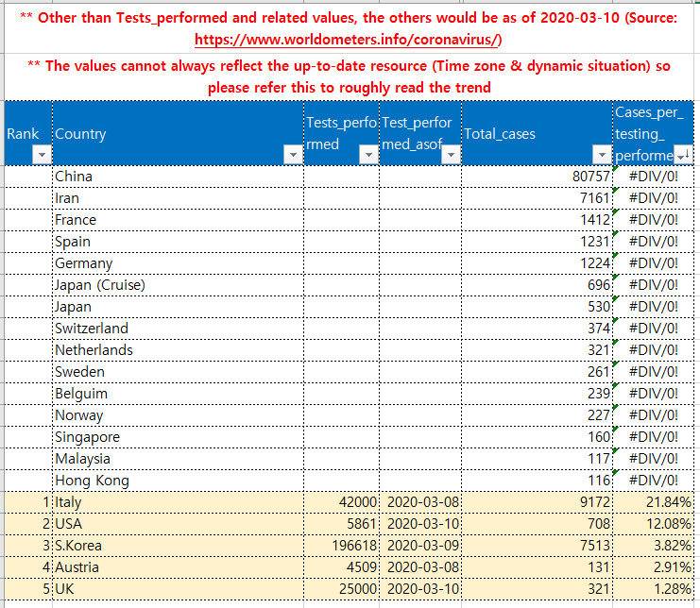Click France's total cases value 1412

click(538, 220)
